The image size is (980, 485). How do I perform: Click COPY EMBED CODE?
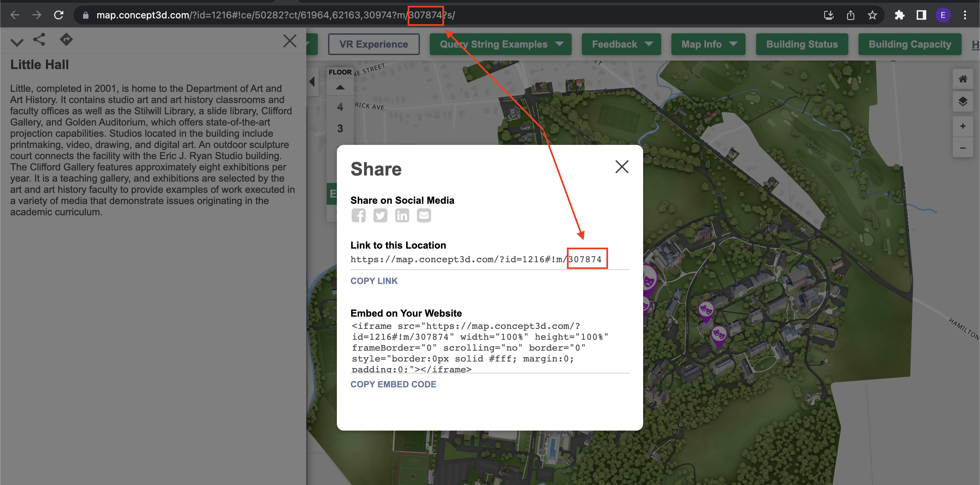393,385
